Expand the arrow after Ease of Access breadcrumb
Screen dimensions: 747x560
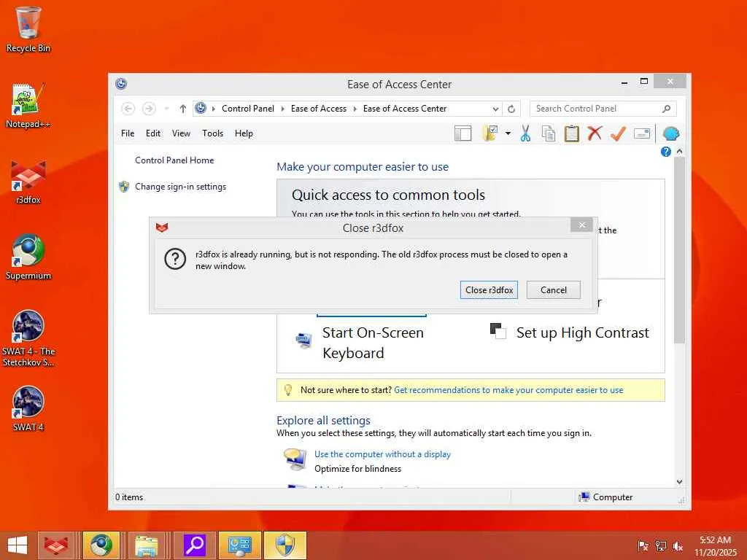[x=355, y=109]
